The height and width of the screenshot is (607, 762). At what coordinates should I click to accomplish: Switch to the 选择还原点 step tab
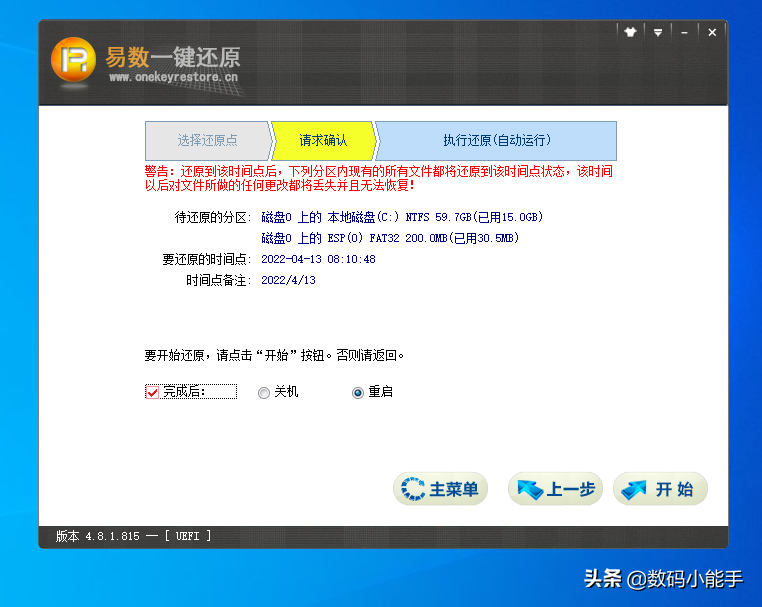pos(207,141)
